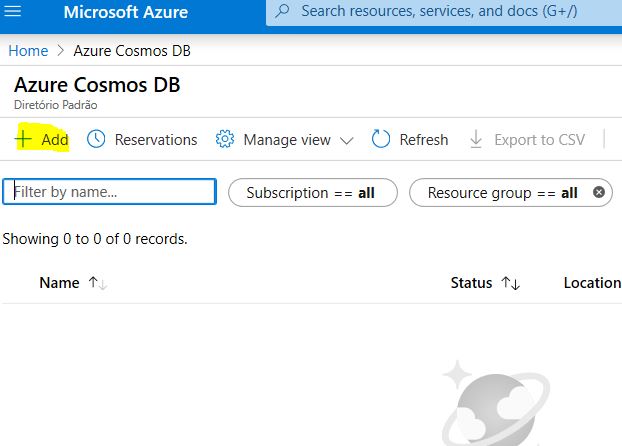Click Export to CSV
Screen dimensions: 622x446
tap(539, 140)
